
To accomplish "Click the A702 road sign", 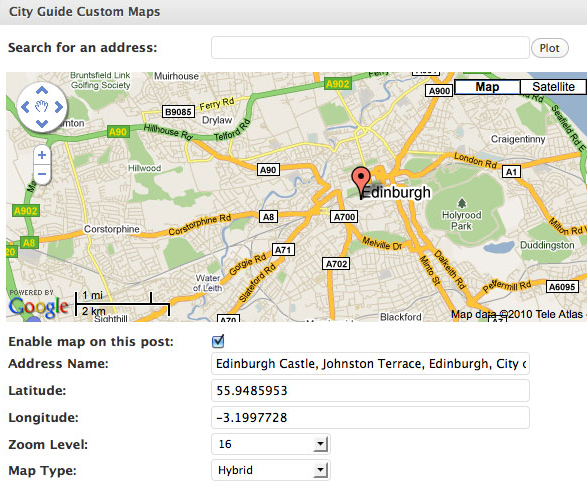I will [x=336, y=264].
